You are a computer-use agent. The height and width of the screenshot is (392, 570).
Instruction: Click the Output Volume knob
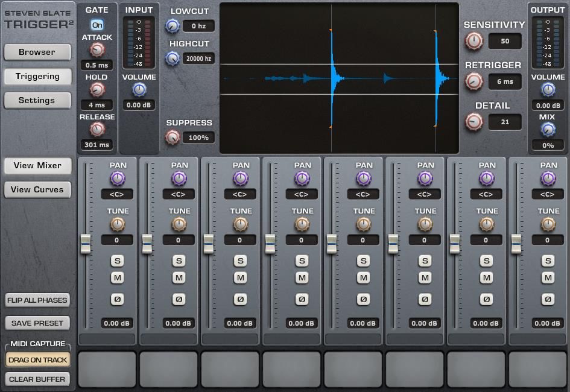click(548, 89)
